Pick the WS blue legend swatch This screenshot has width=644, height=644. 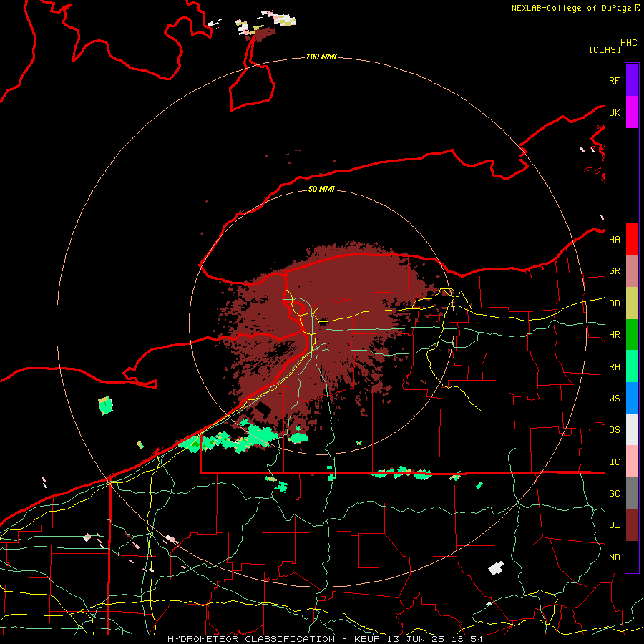(632, 398)
